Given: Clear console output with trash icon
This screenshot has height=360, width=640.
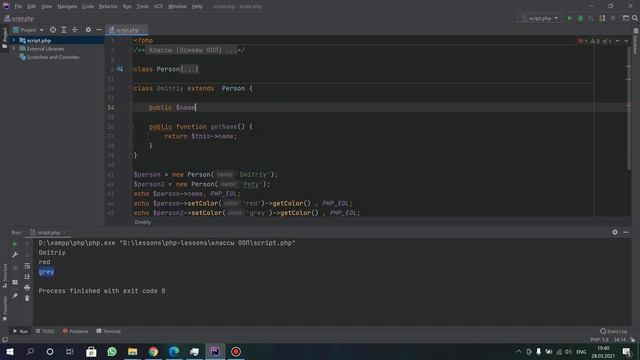Looking at the screenshot, I should pos(27,298).
